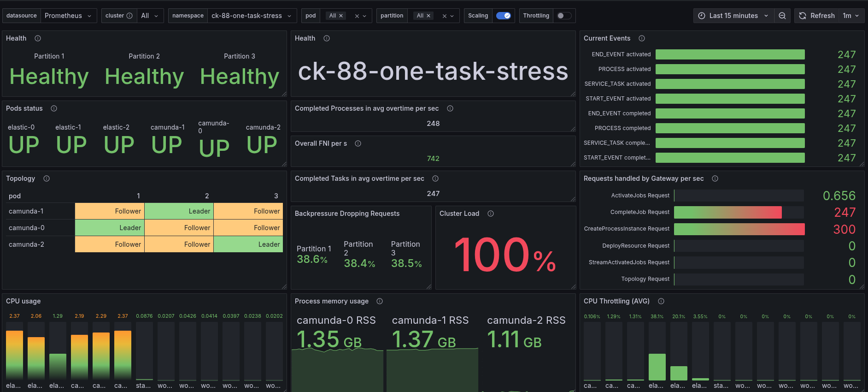Viewport: 868px width, 392px height.
Task: Show info for Current Events panel
Action: [642, 38]
